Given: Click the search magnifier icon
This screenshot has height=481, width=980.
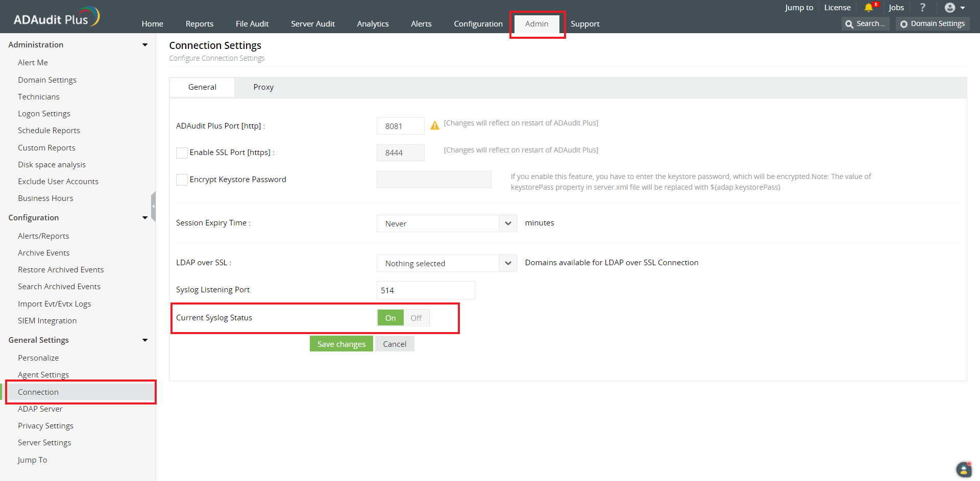Looking at the screenshot, I should click(x=849, y=24).
